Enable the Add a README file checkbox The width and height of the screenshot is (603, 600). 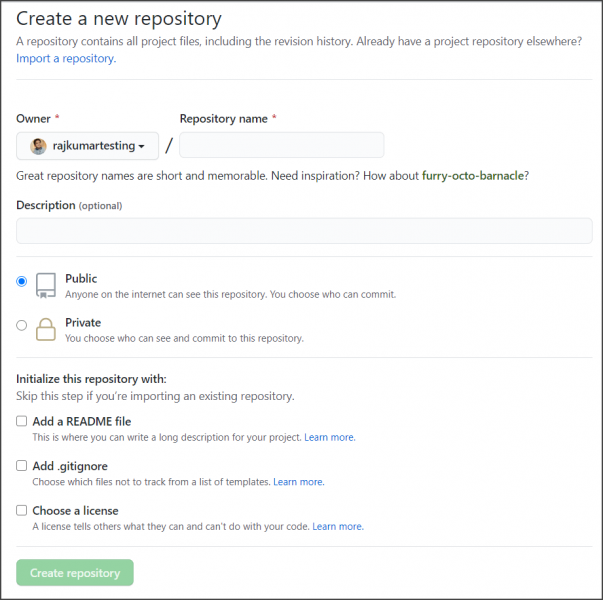click(22, 422)
